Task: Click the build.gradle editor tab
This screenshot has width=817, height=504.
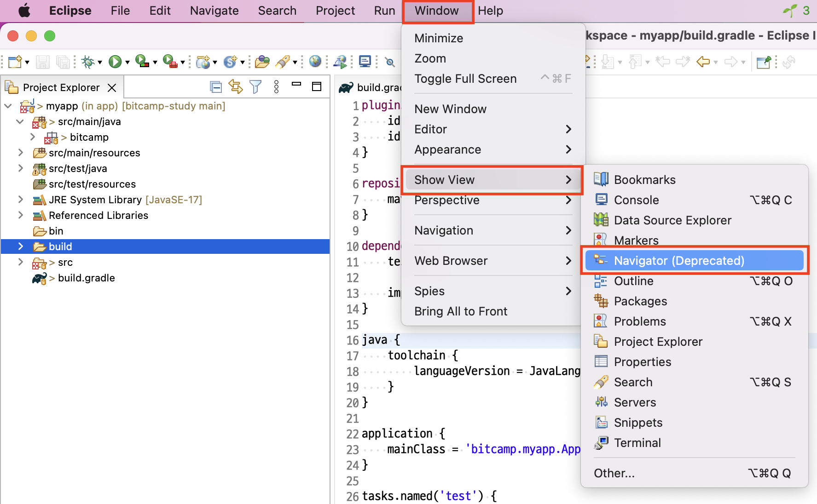Action: [370, 87]
